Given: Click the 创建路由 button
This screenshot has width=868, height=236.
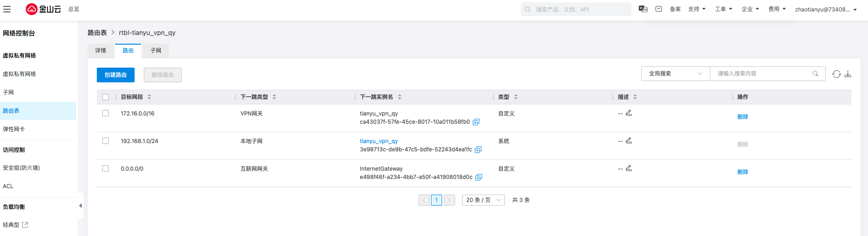Looking at the screenshot, I should tap(116, 75).
